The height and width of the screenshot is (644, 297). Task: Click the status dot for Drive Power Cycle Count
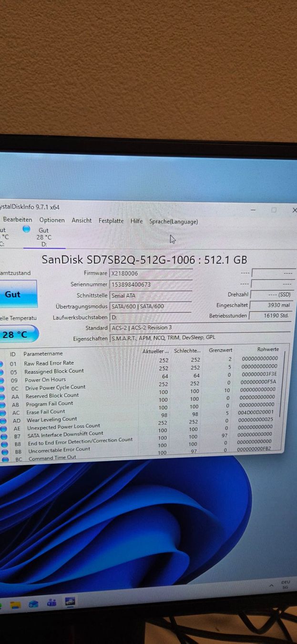coord(2,388)
